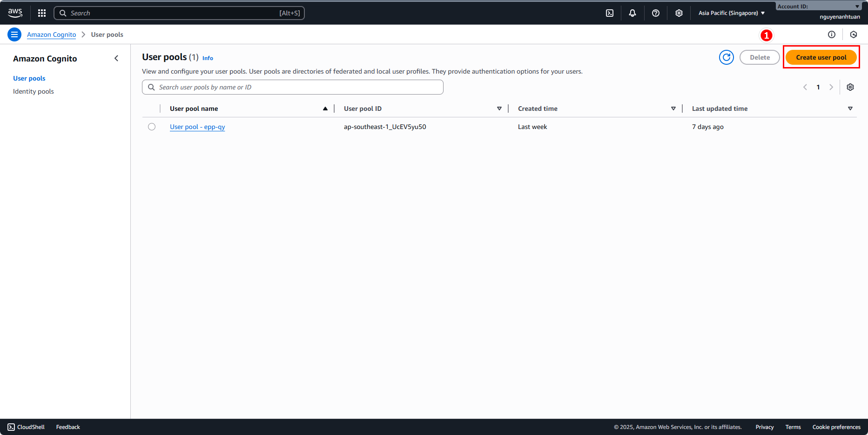Open the settings gear in top bar
Viewport: 868px width, 435px height.
679,13
